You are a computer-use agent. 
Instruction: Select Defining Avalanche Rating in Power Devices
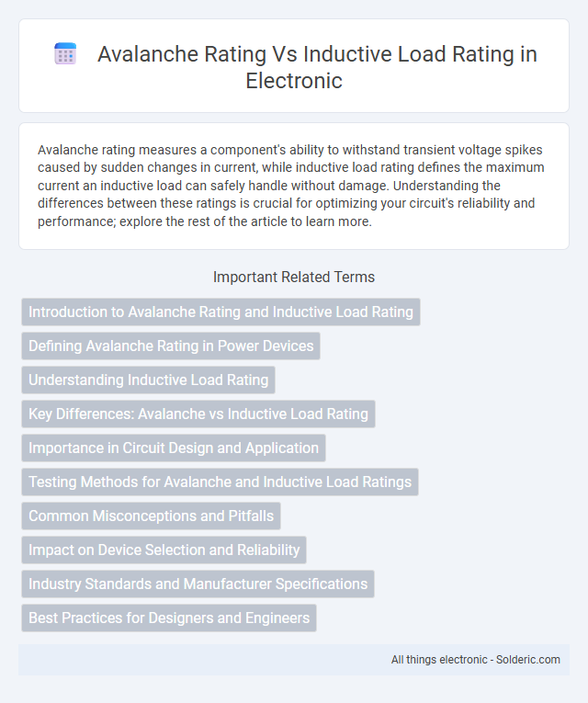click(171, 346)
